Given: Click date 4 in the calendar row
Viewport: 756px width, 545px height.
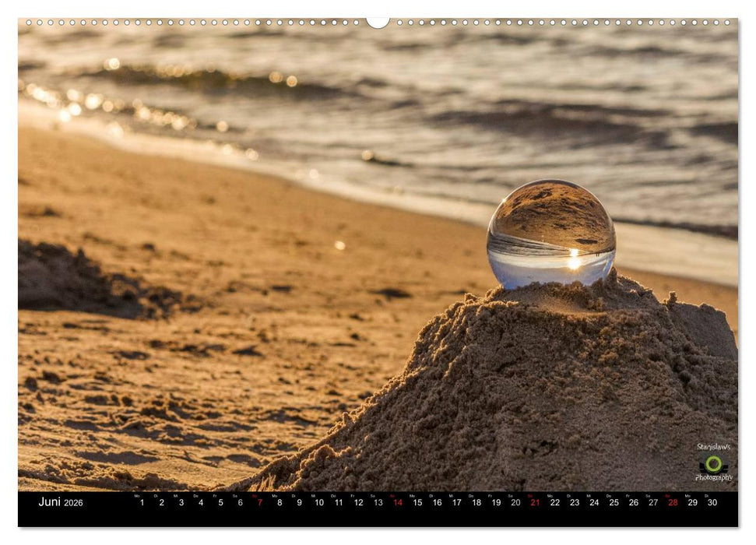Looking at the screenshot, I should point(201,503).
